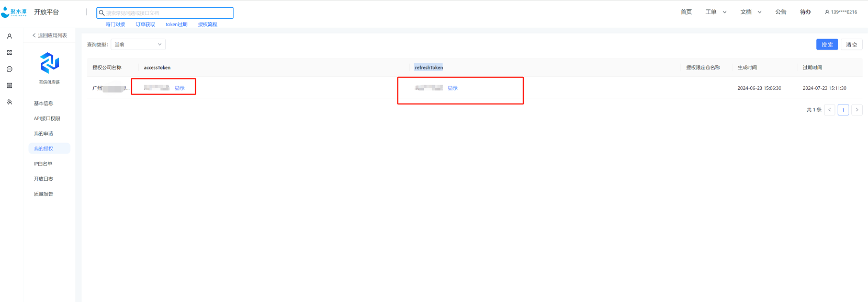Go to previous page arrow
This screenshot has width=868, height=302.
point(829,110)
